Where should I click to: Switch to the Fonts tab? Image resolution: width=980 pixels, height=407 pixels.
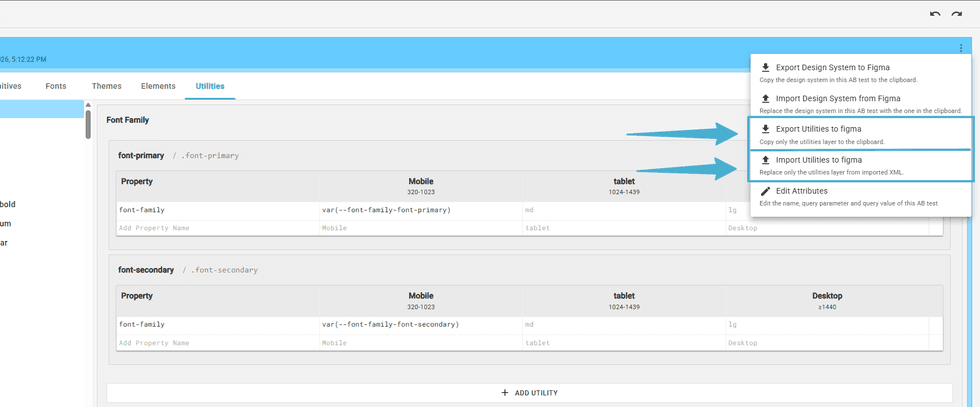(56, 86)
